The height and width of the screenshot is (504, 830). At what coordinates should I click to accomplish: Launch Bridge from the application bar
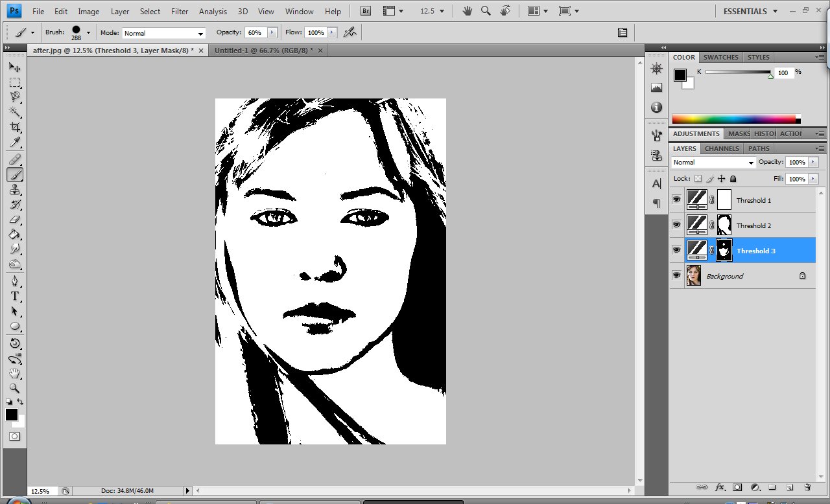tap(366, 11)
